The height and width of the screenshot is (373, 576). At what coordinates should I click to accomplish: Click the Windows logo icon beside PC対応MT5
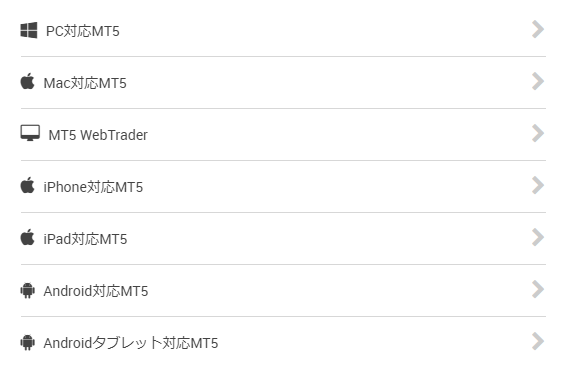(x=29, y=30)
